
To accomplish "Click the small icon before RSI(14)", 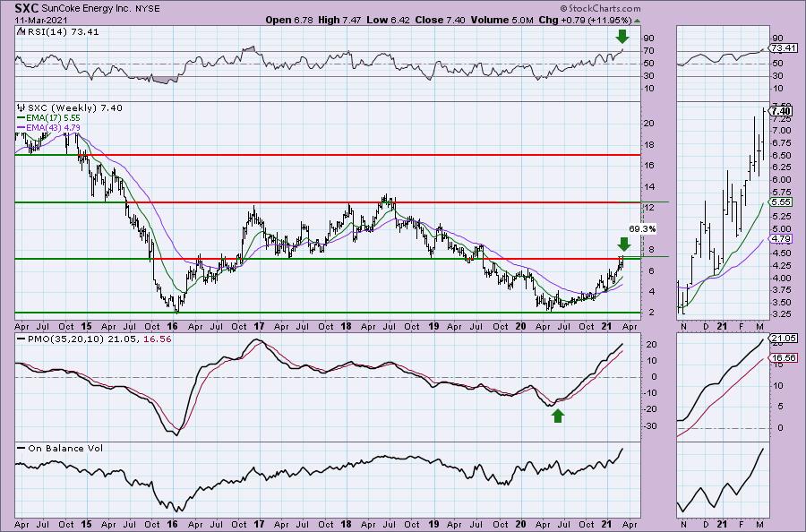I will 21,31.
